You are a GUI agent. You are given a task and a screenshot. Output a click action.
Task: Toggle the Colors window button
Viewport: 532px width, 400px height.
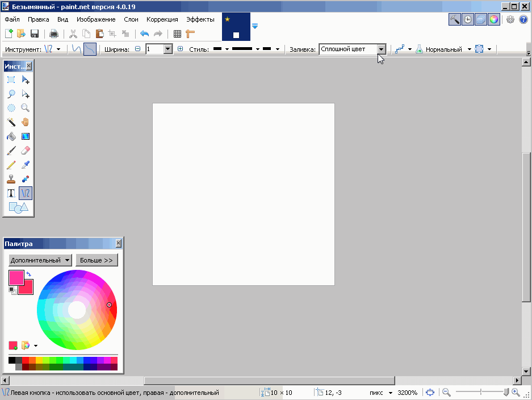[494, 19]
